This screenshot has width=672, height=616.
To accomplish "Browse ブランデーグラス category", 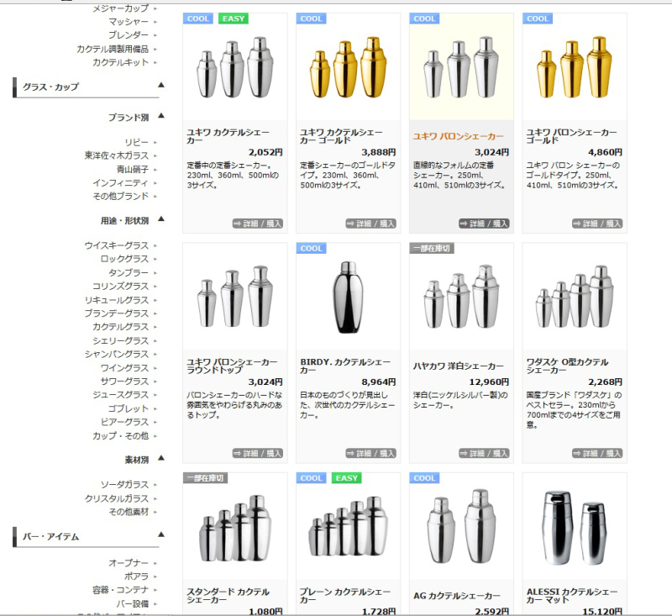I will [117, 313].
